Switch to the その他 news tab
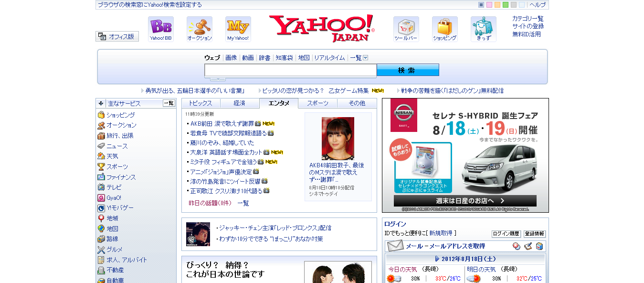 tap(357, 103)
